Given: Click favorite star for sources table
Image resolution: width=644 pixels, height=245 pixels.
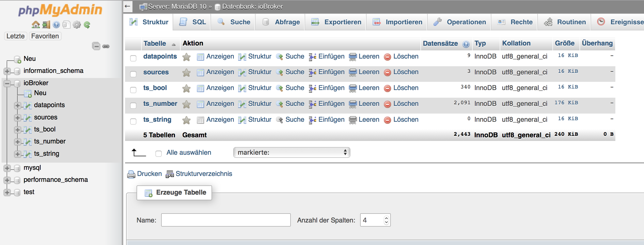Looking at the screenshot, I should coord(186,73).
